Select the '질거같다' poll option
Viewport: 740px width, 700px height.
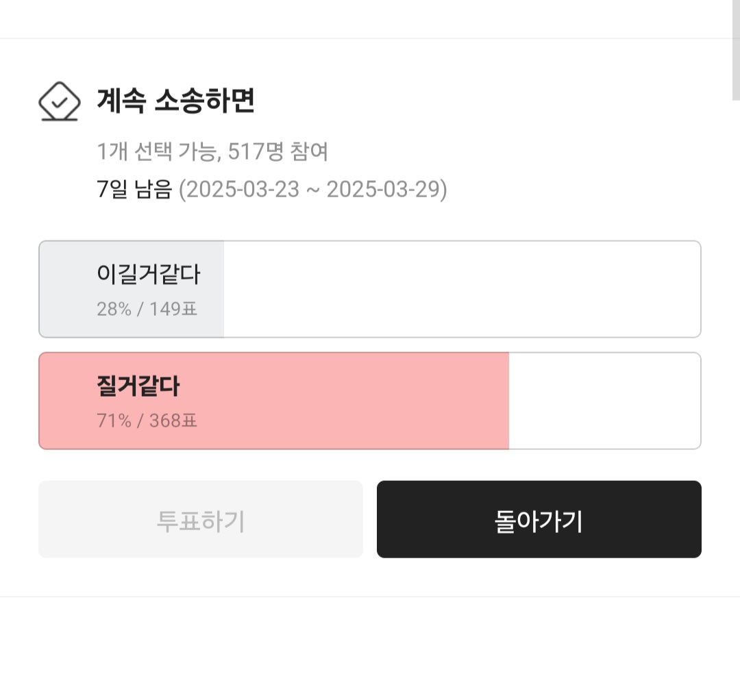pyautogui.click(x=369, y=401)
